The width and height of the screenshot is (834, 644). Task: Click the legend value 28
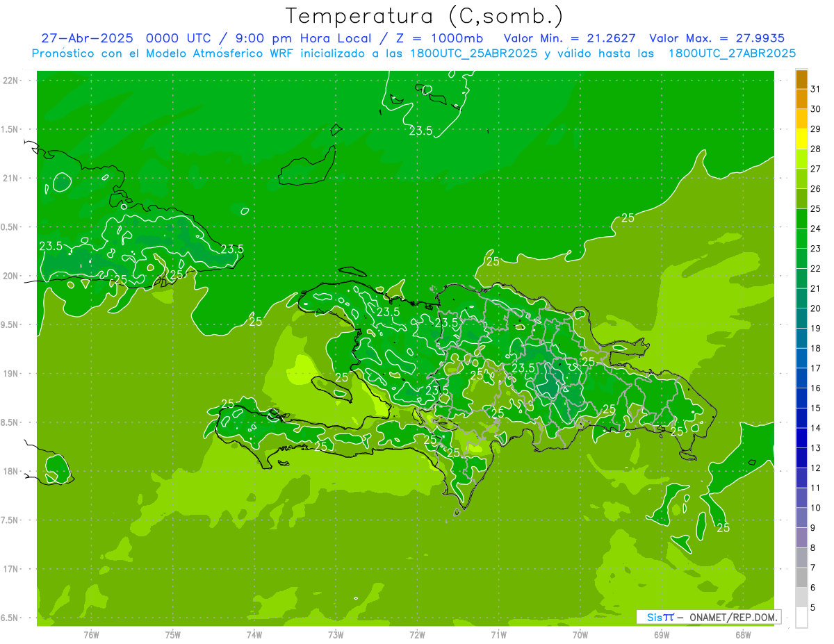click(x=815, y=149)
